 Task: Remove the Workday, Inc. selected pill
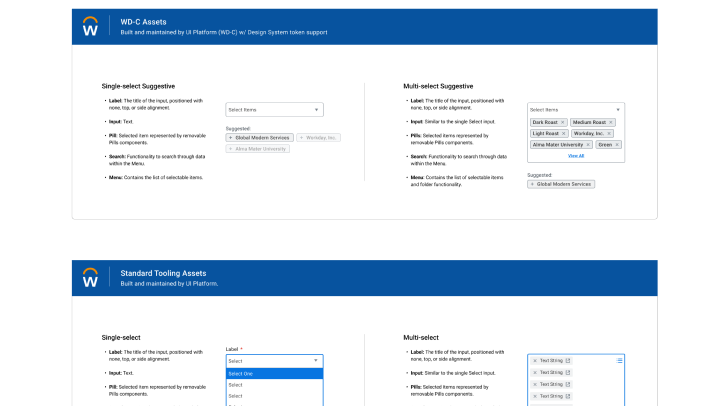click(x=608, y=133)
